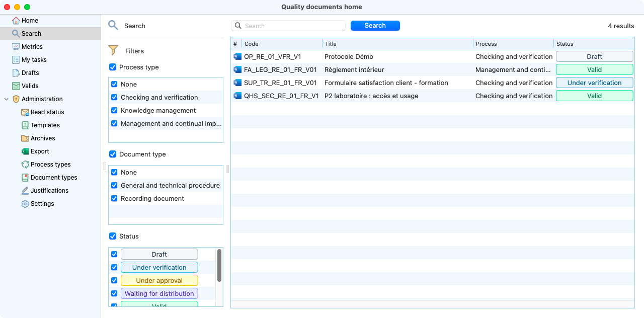Screen dimensions: 644x318
Task: Click the large Search magnifier panel icon
Action: coord(113,26)
